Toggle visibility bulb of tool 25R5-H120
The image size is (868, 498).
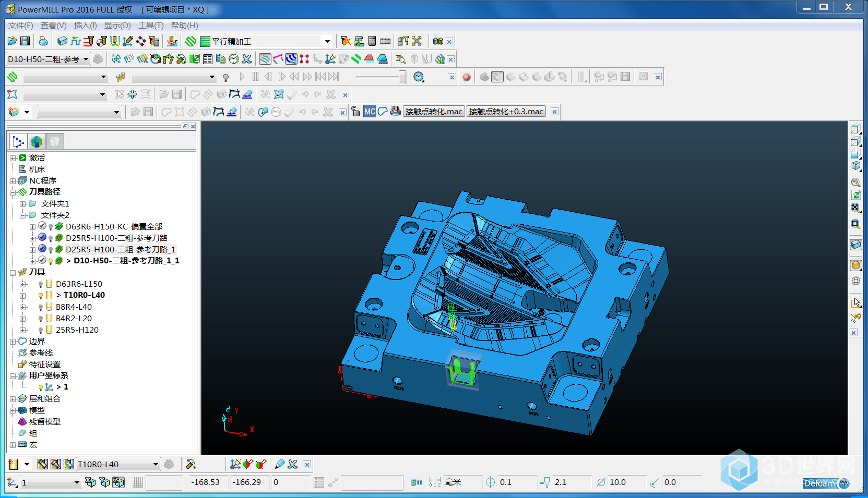tap(40, 330)
